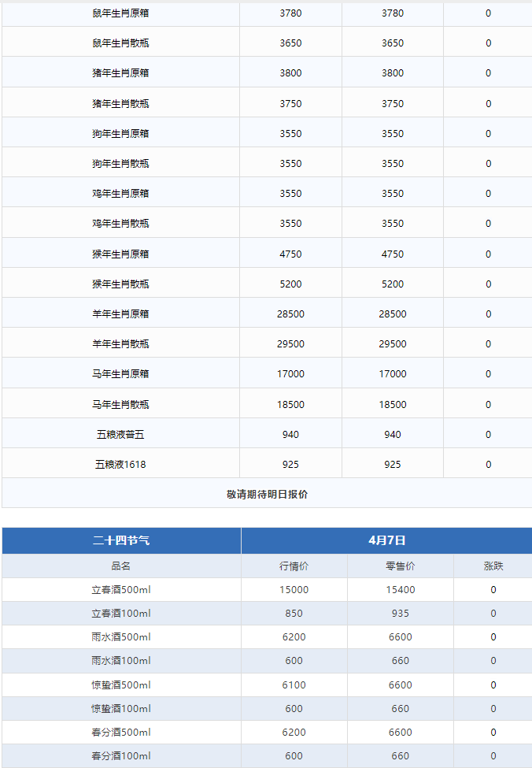532x768 pixels.
Task: Click the change value 0 for 鼠年生肖原箱
Action: click(x=489, y=13)
